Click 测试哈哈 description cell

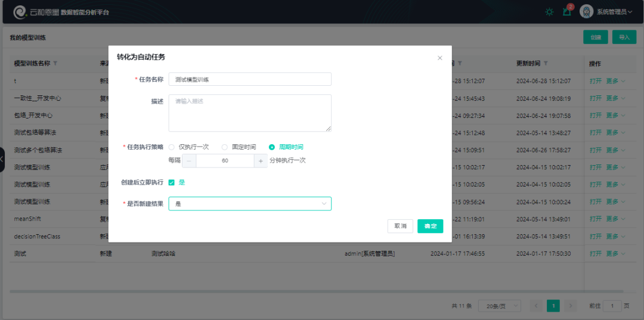point(163,253)
